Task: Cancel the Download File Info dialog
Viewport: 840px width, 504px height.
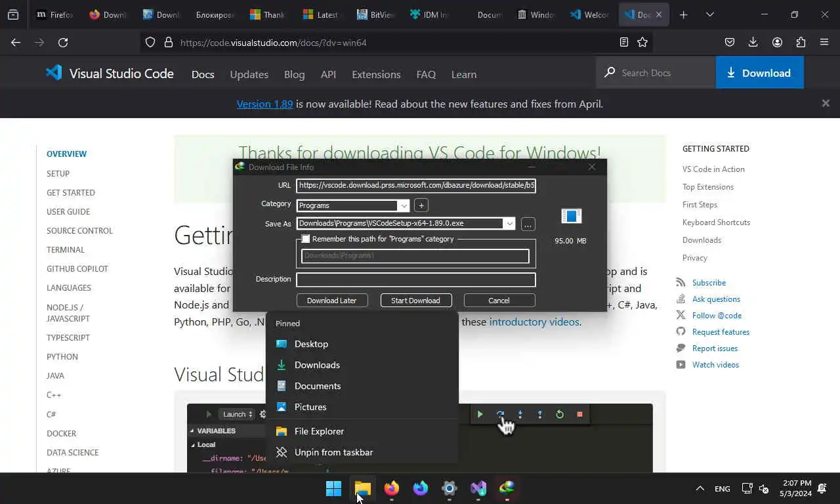Action: pos(499,301)
